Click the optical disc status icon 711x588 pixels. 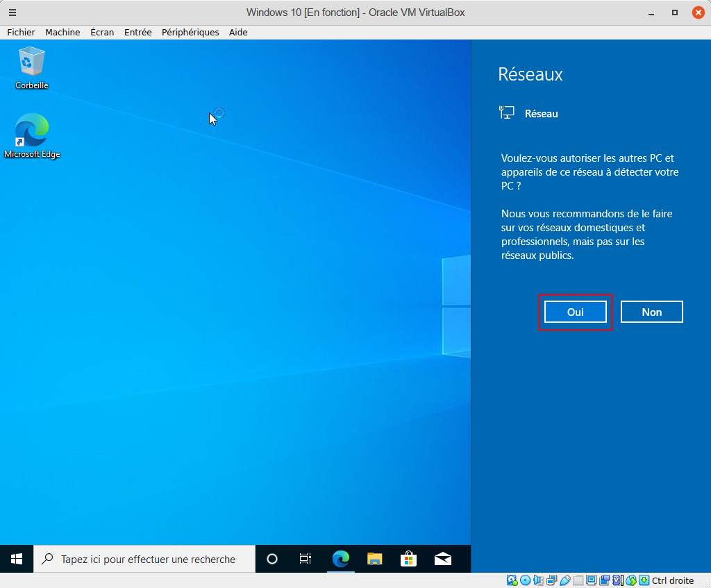click(526, 580)
